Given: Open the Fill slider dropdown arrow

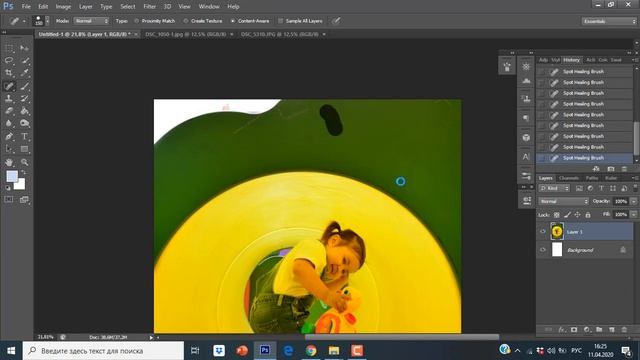Looking at the screenshot, I should (x=633, y=214).
